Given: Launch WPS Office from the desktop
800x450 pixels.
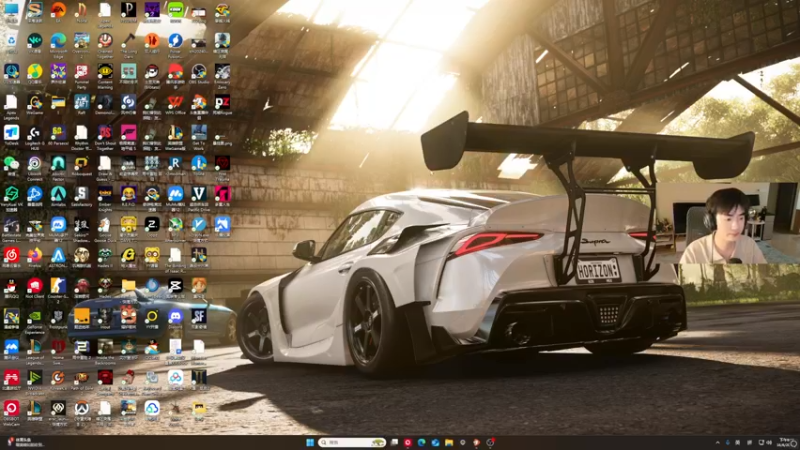Looking at the screenshot, I should click(176, 102).
